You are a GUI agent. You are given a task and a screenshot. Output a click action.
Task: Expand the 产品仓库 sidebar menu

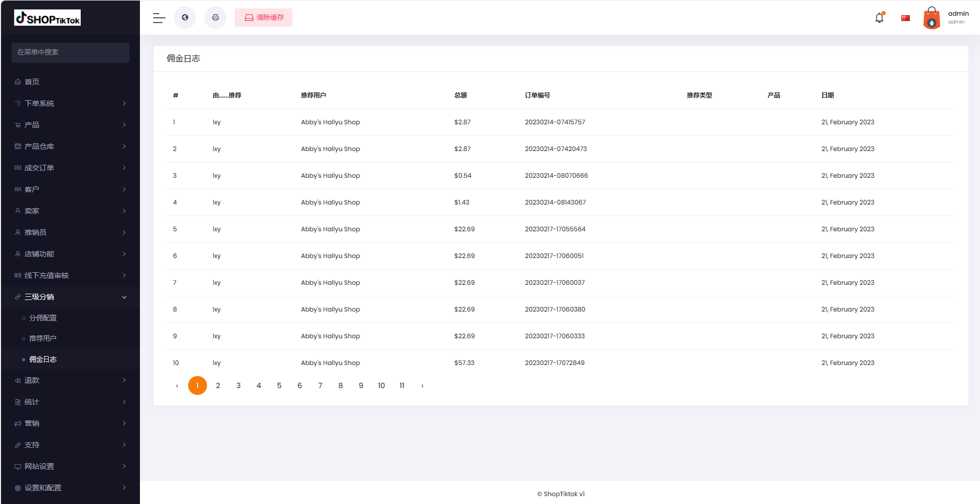[70, 146]
